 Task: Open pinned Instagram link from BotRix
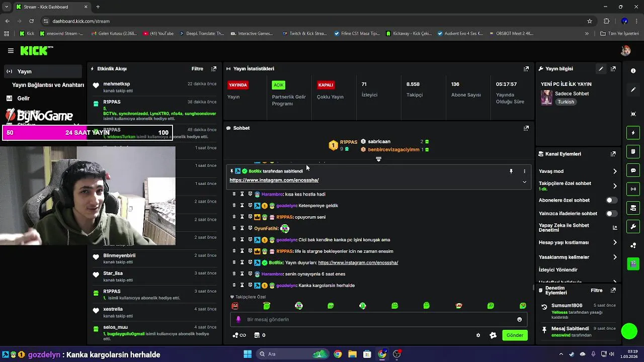pos(274,180)
